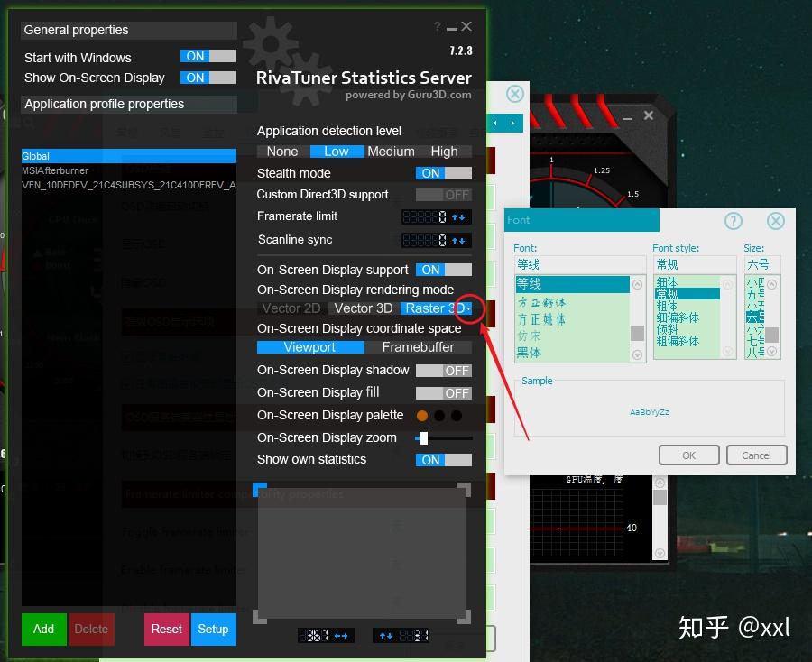Viewport: 812px width, 662px height.
Task: Toggle Stealth mode switch
Action: [444, 173]
